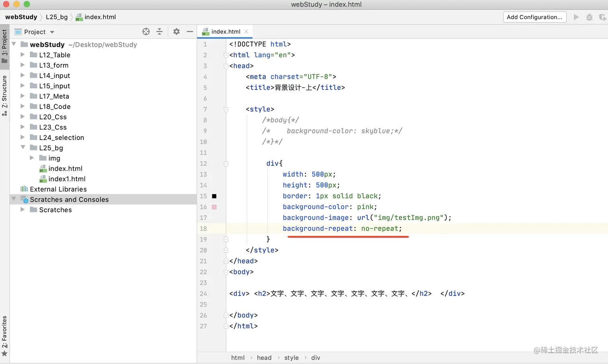The image size is (608, 364).
Task: Select index1.html in the project tree
Action: (x=67, y=179)
